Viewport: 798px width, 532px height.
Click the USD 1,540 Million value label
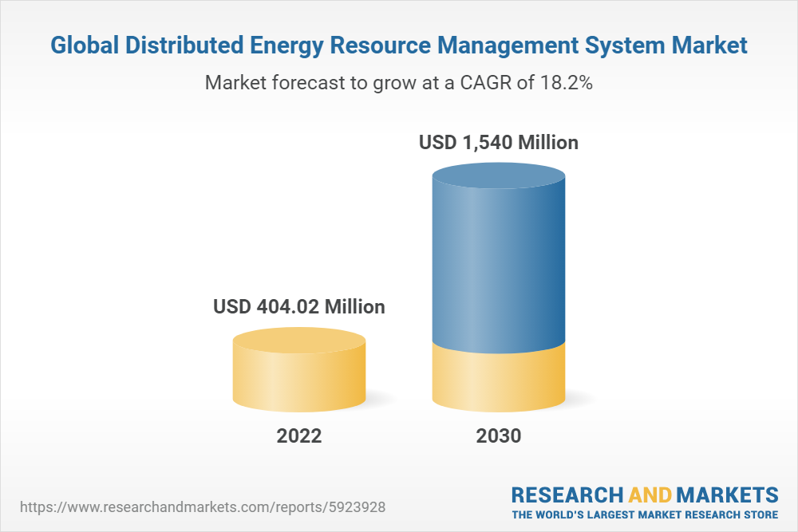pyautogui.click(x=499, y=143)
